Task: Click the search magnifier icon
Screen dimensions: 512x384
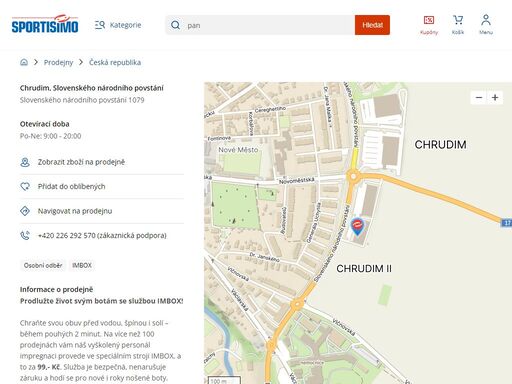Action: pos(175,25)
